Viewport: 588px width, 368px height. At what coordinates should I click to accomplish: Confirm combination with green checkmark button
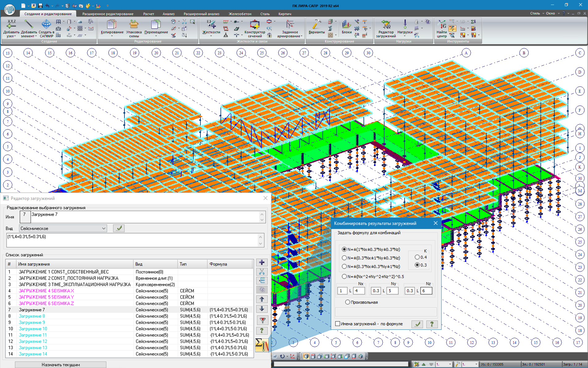417,324
